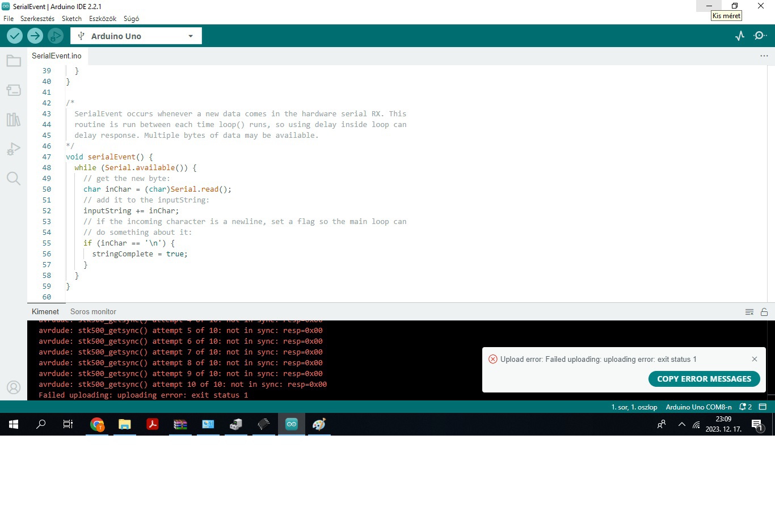Click line number 55 in the gutter
The height and width of the screenshot is (532, 775).
(47, 243)
